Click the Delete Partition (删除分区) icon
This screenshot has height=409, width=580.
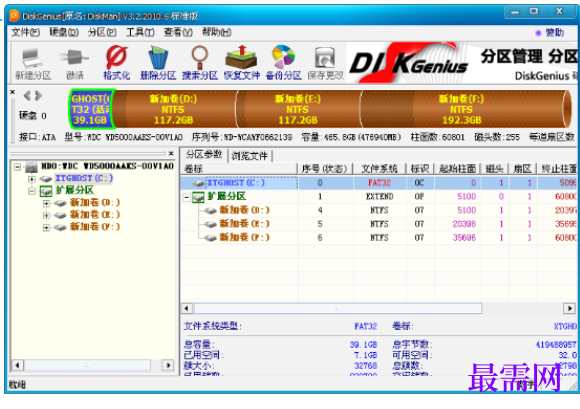click(x=158, y=63)
